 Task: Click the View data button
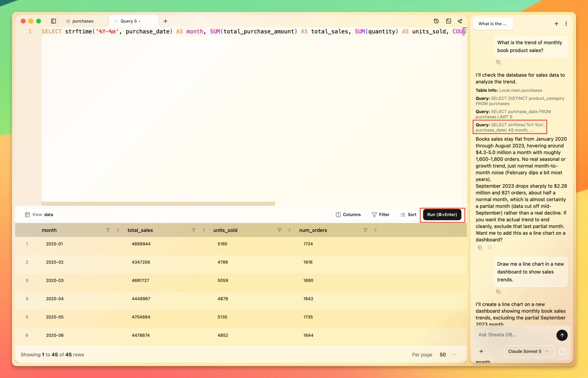pyautogui.click(x=39, y=215)
